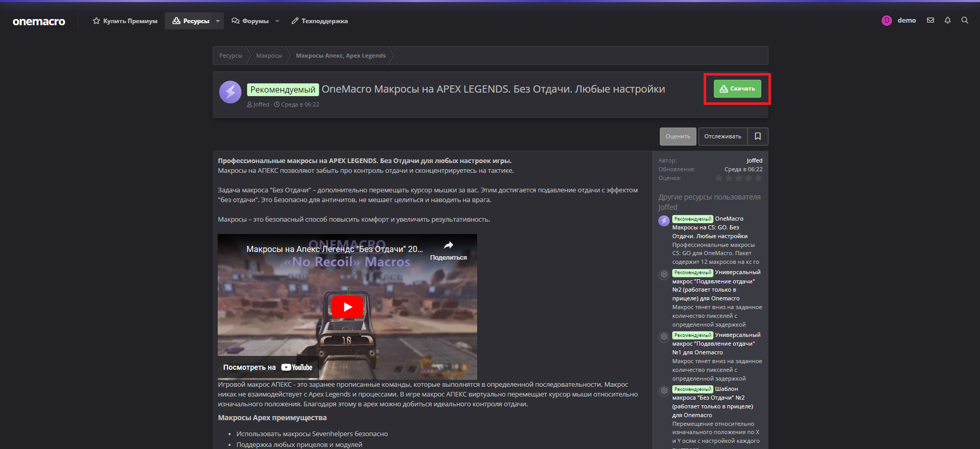Open Joffed author link in sidebar
Viewport: 980px width, 449px height.
coord(754,160)
